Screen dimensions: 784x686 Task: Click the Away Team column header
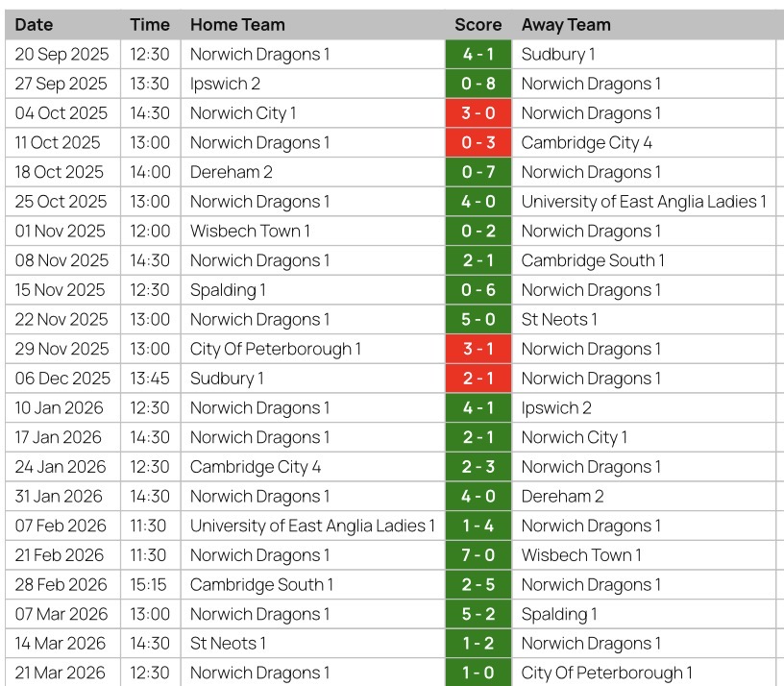(566, 25)
